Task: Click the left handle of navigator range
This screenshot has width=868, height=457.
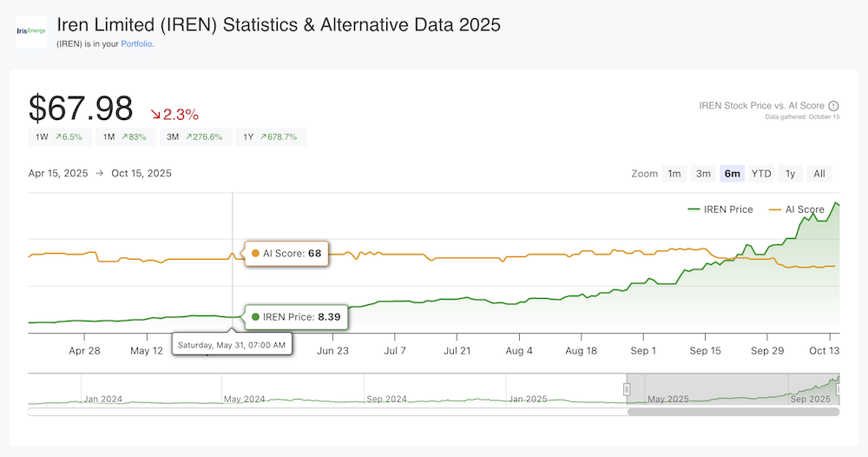Action: point(627,389)
